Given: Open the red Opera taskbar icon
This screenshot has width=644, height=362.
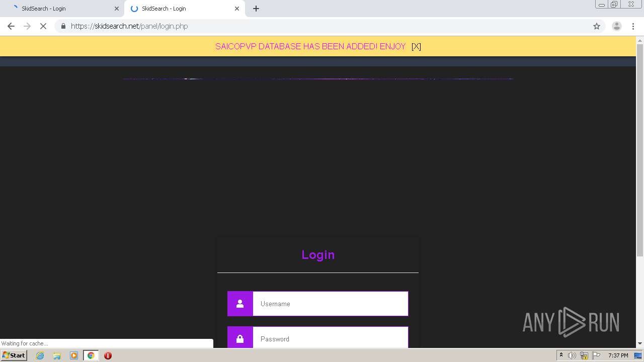Looking at the screenshot, I should [x=108, y=355].
